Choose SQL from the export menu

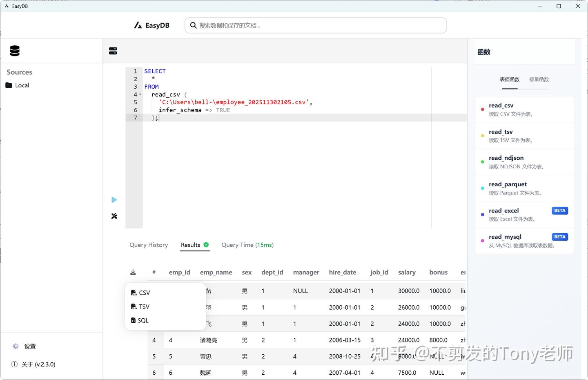(143, 320)
